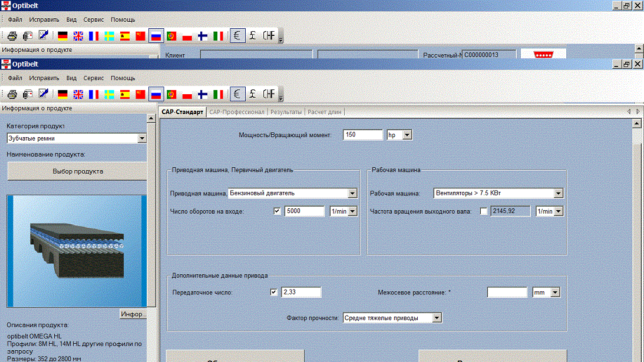The height and width of the screenshot is (362, 644).
Task: Select Italian flag in back Optibelt window
Action: [219, 36]
